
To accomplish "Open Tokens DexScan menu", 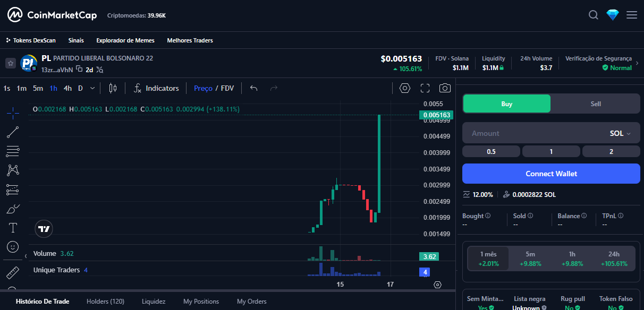I will pos(31,40).
